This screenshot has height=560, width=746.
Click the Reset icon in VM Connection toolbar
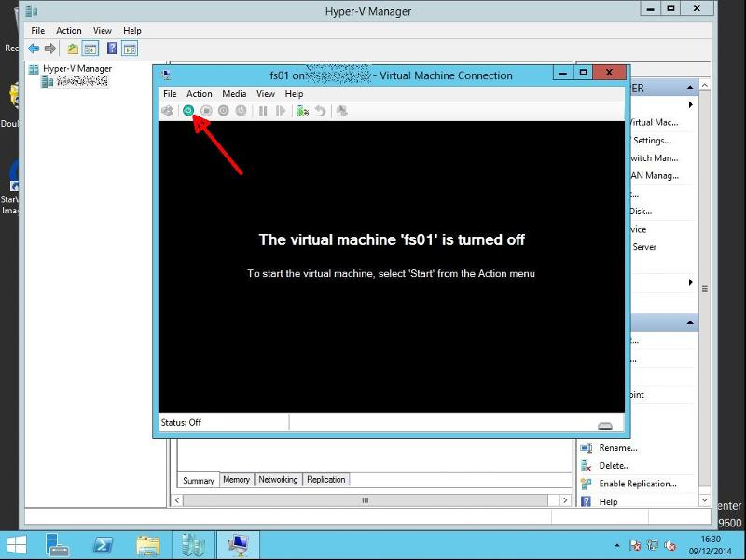pos(281,111)
